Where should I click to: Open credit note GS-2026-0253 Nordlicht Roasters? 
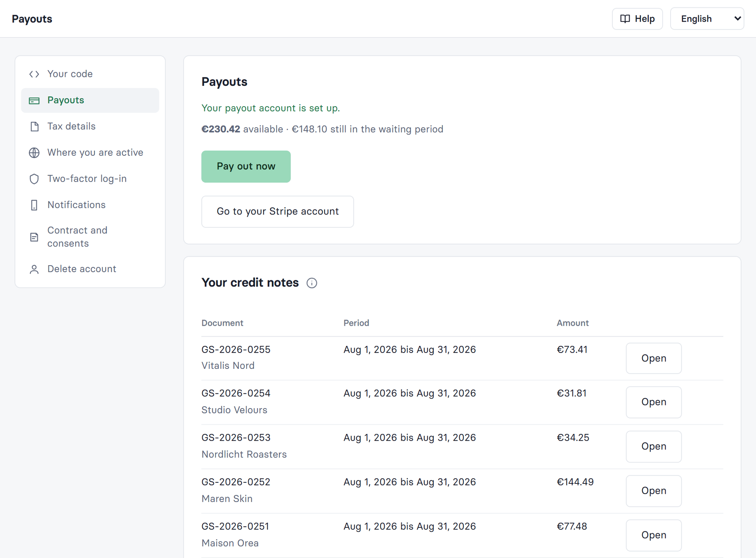pyautogui.click(x=654, y=446)
